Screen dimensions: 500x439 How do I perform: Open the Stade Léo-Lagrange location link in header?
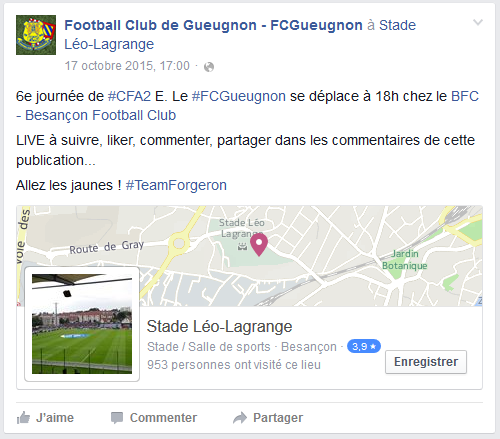pos(240,35)
